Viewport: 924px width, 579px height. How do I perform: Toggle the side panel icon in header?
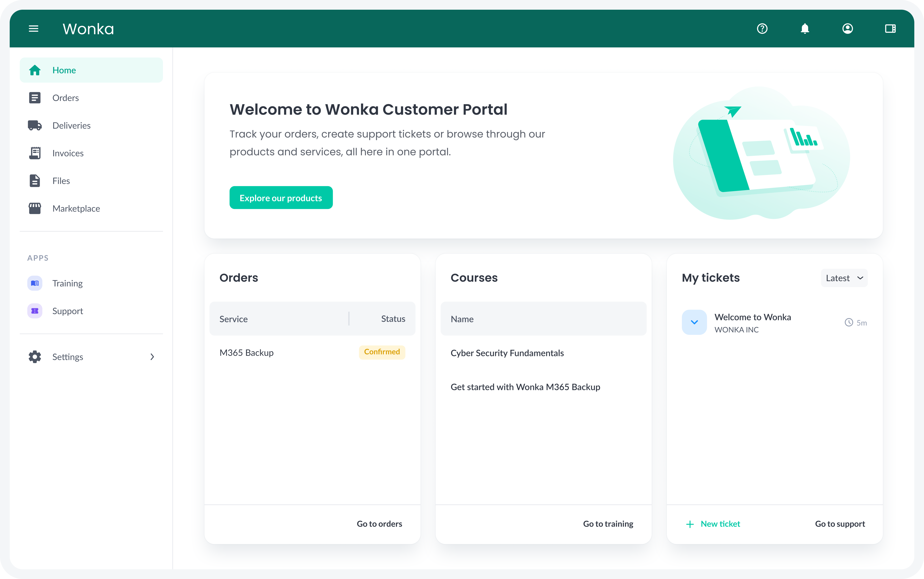click(890, 29)
